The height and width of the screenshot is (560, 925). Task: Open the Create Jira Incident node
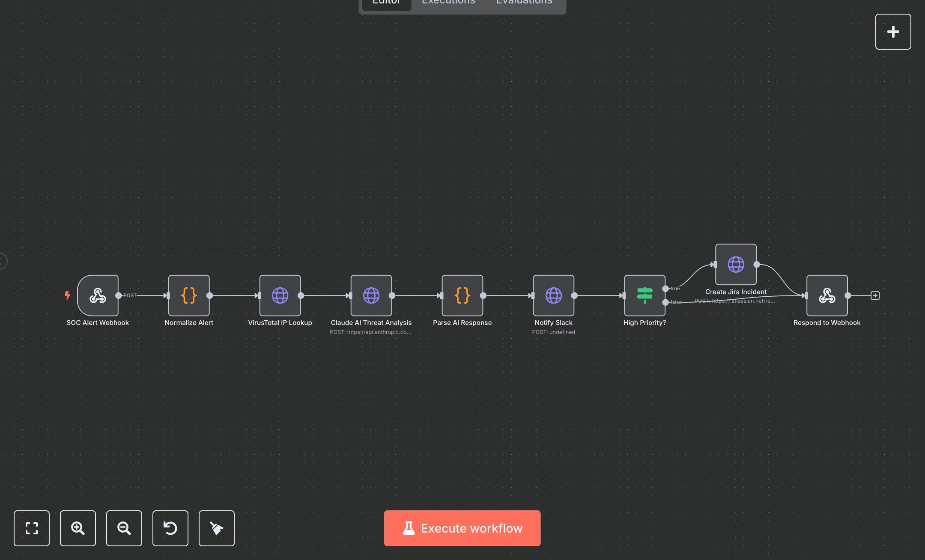(x=735, y=264)
